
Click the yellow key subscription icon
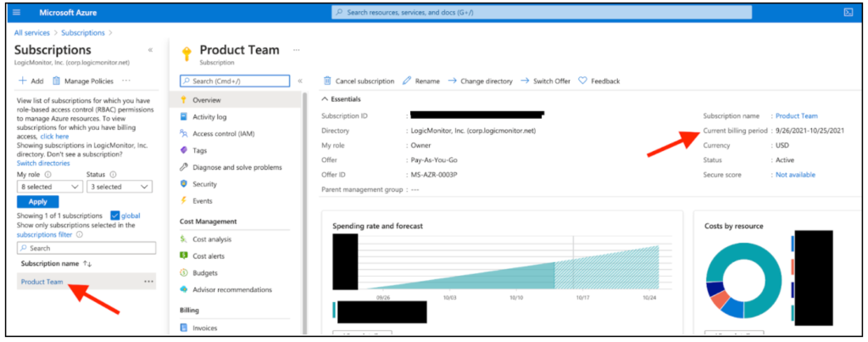(x=186, y=53)
